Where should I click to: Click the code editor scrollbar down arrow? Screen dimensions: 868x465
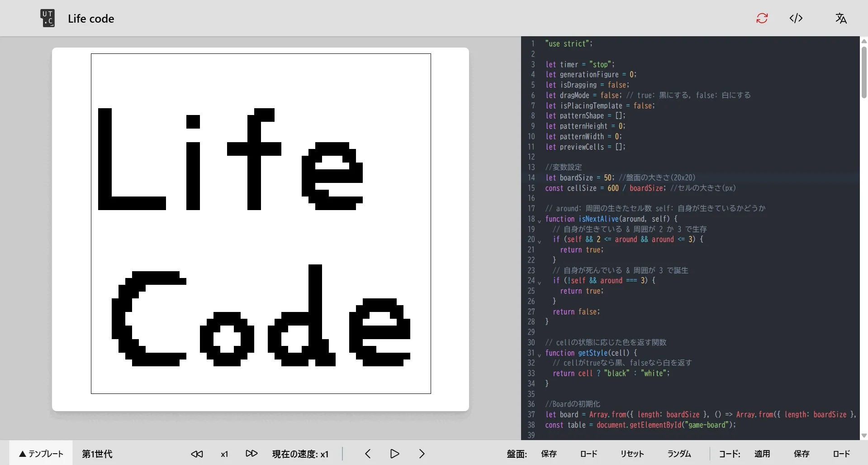tap(863, 436)
